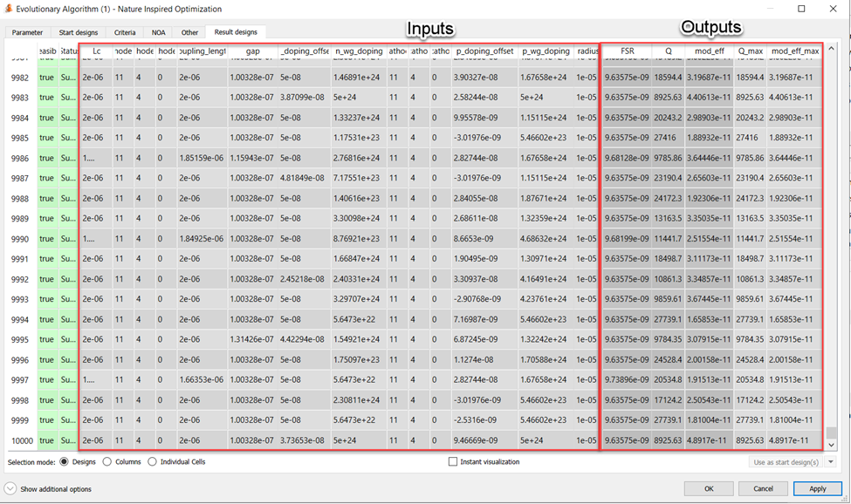Click the n_wg_doping column header
The image size is (851, 504).
pos(359,51)
